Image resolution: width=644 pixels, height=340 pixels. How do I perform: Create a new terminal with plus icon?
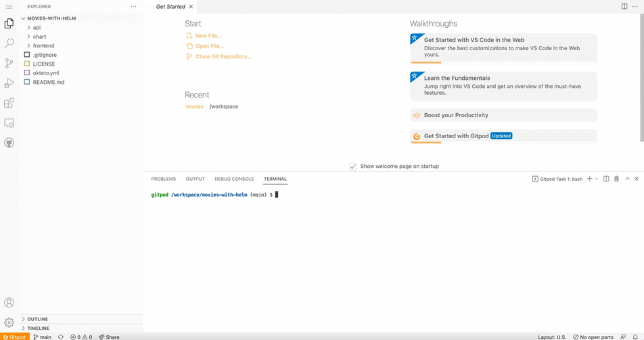click(590, 179)
